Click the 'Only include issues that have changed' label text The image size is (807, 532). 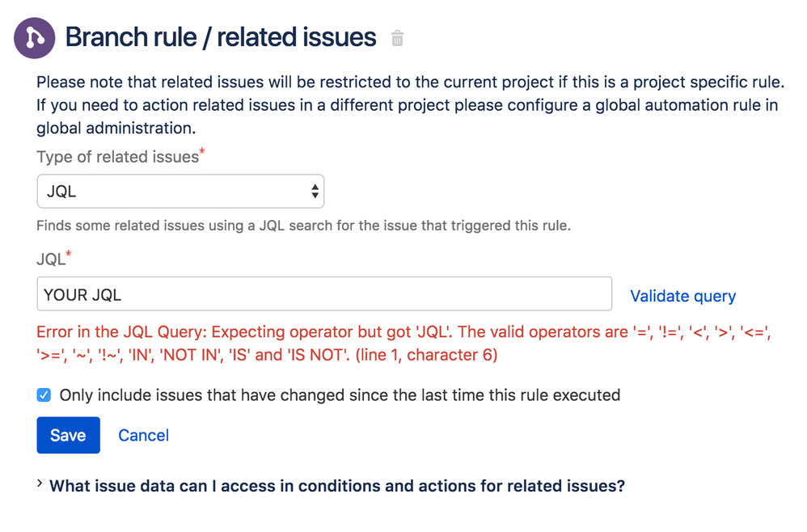point(340,395)
